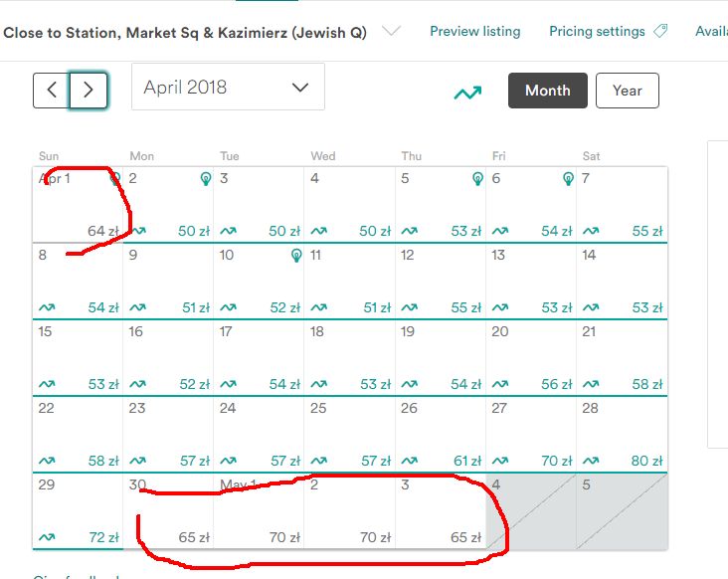Open Pricing settings link
Image resolution: width=728 pixels, height=579 pixels.
(x=597, y=32)
